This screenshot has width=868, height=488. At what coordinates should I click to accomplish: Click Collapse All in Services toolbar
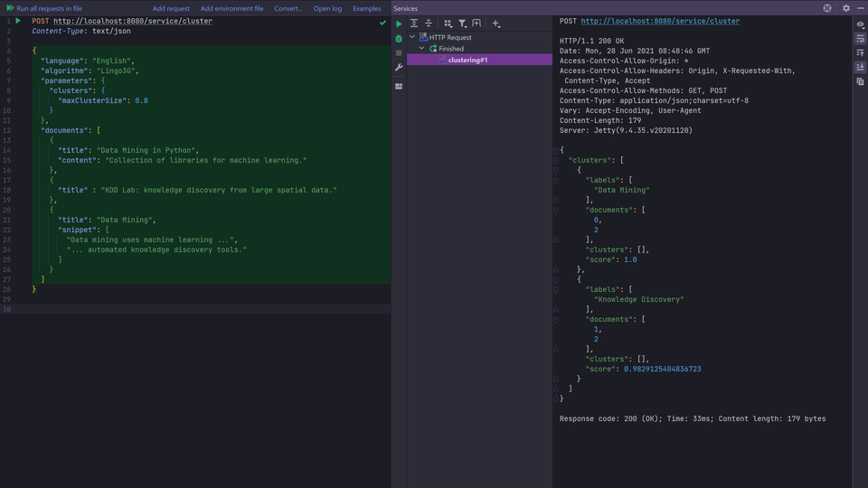click(428, 23)
